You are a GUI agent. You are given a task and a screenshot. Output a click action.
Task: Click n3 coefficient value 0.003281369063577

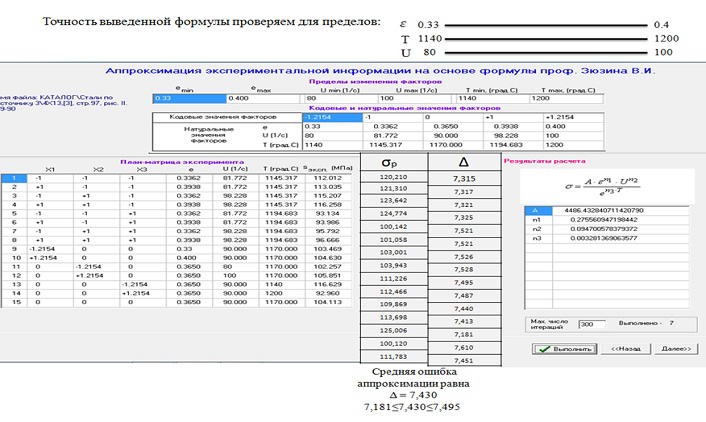point(620,238)
